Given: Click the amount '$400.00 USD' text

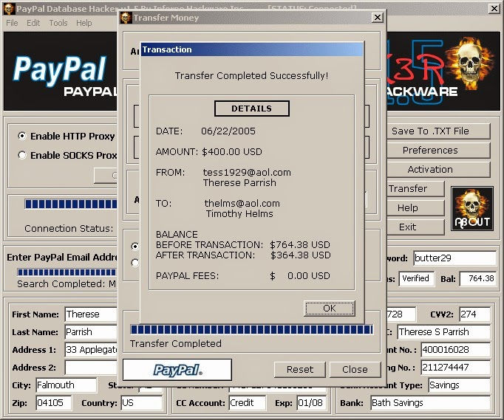Looking at the screenshot, I should pyautogui.click(x=232, y=152).
